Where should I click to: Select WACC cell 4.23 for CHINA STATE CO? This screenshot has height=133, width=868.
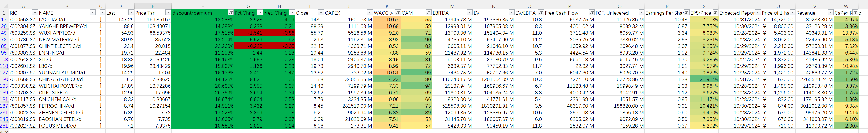click(x=387, y=79)
